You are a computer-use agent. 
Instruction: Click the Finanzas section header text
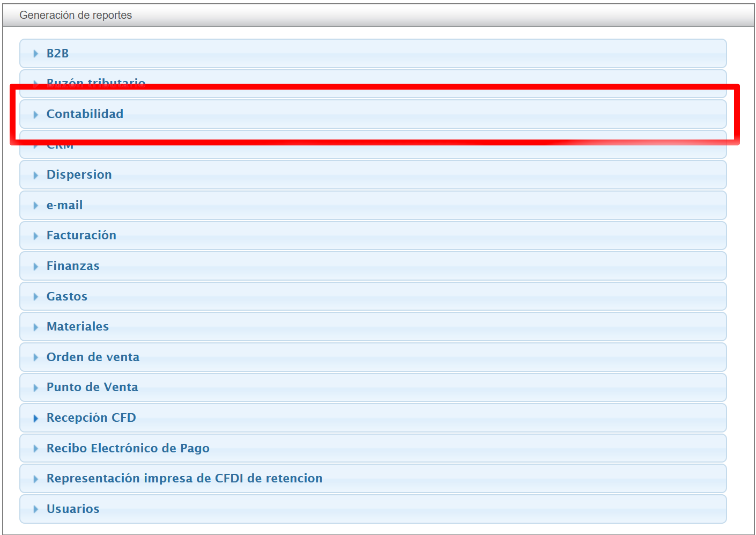pos(73,266)
